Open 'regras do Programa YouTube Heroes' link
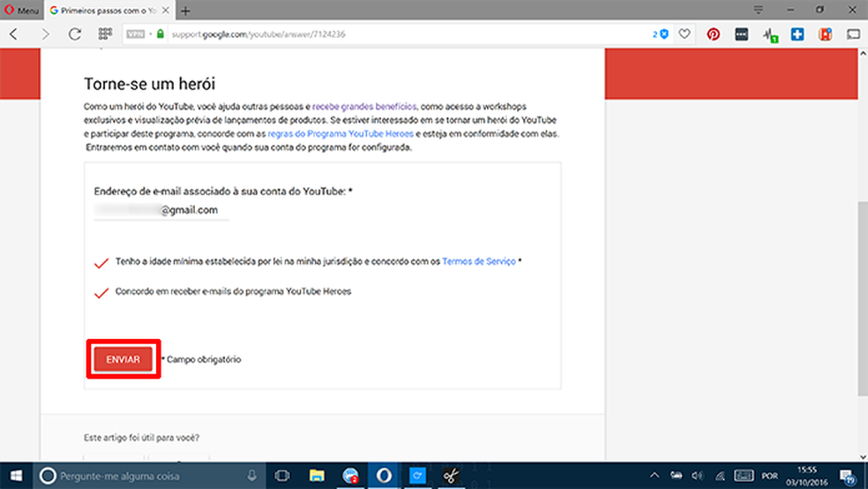The width and height of the screenshot is (868, 489). (340, 133)
